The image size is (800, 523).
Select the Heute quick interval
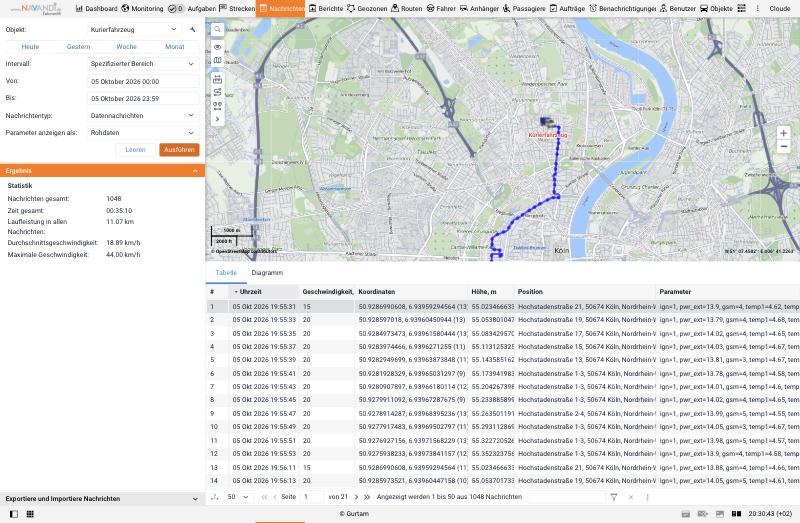(x=30, y=46)
